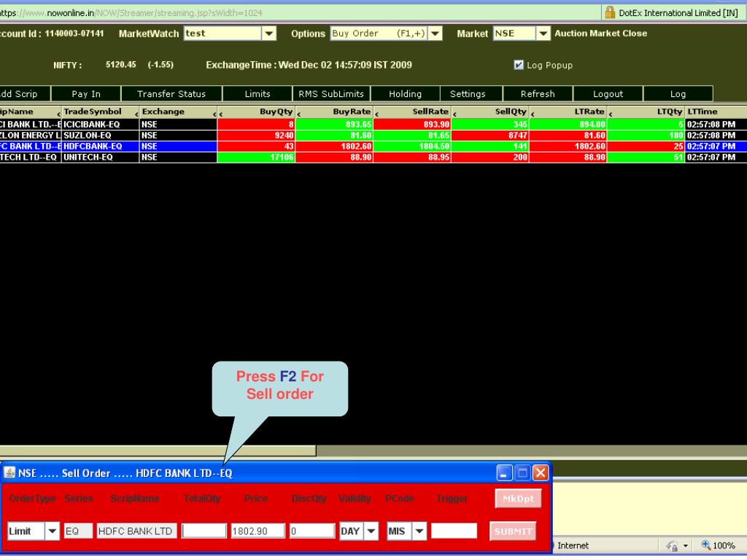
Task: Click the TradeSymbol column header
Action: tap(100, 112)
